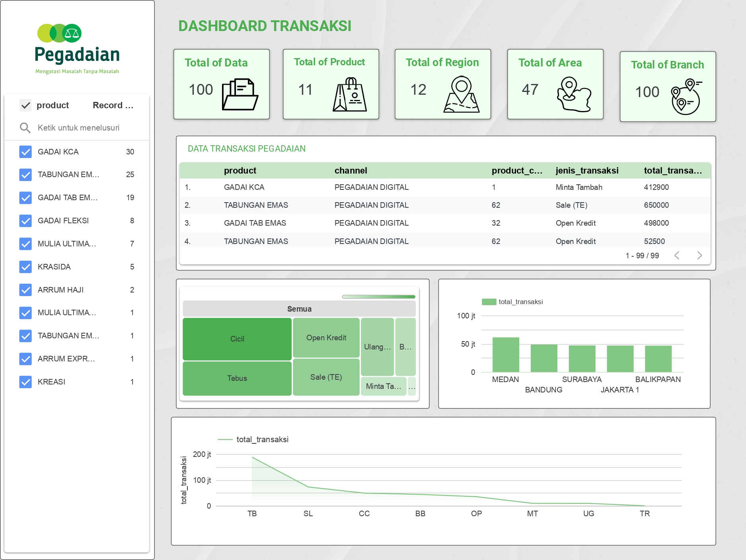The height and width of the screenshot is (560, 746).
Task: Sort table by jenis_transaksi column header
Action: [x=587, y=171]
